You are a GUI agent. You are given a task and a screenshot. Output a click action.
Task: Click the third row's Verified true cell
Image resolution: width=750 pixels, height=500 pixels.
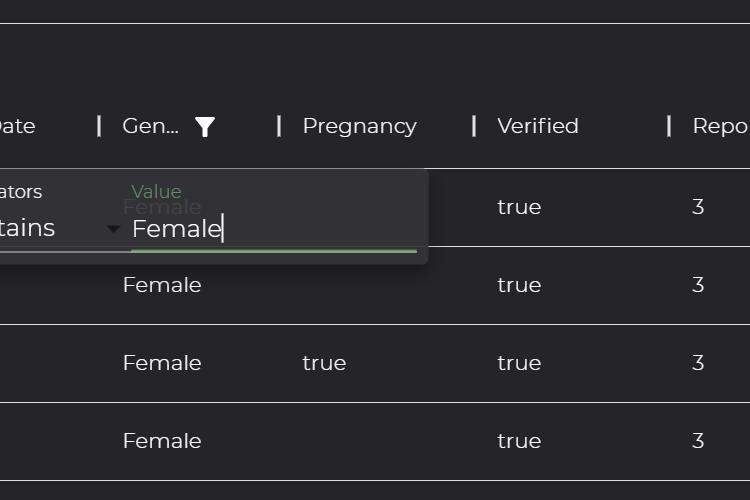(519, 363)
